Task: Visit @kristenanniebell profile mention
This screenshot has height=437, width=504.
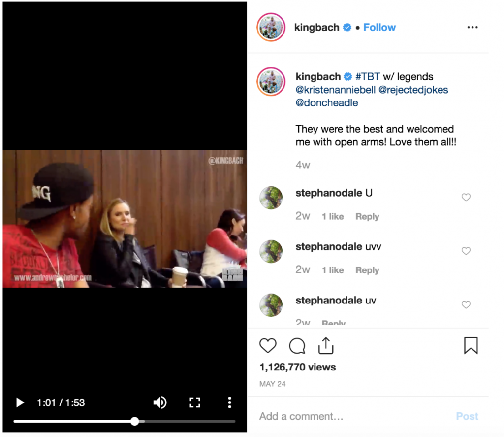Action: point(336,90)
